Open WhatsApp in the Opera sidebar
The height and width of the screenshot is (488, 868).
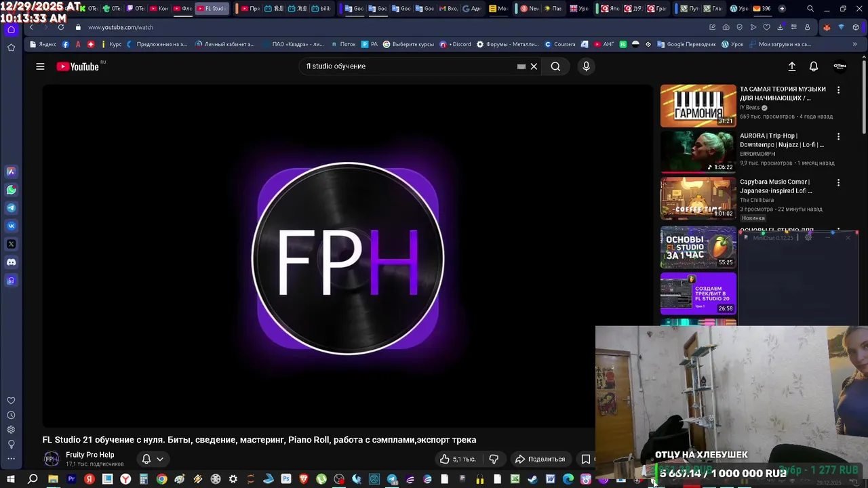coord(11,190)
